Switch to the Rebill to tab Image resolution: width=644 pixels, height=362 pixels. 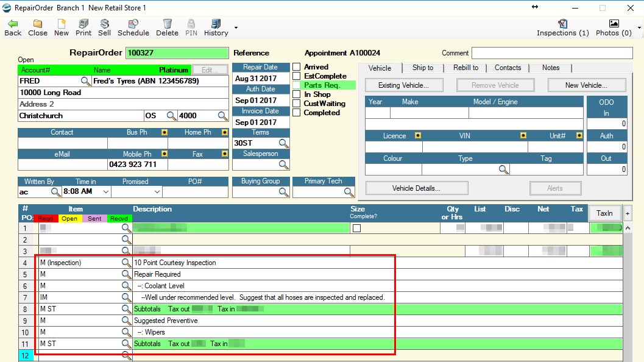[465, 68]
